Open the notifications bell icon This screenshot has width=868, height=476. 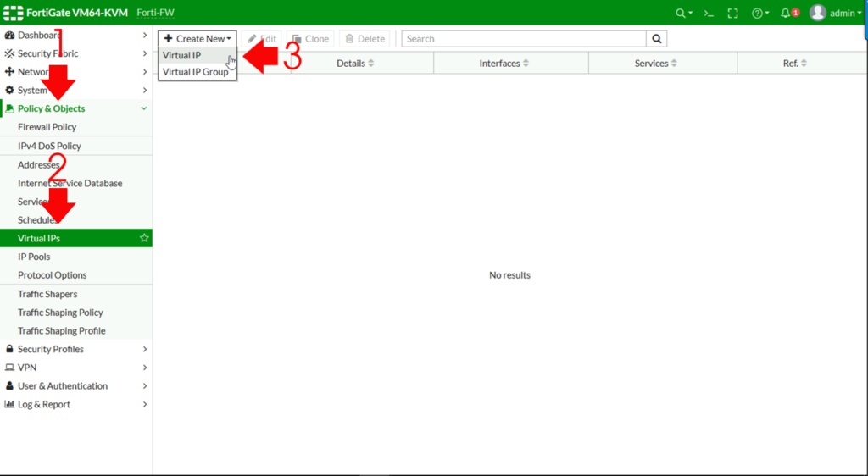coord(788,13)
